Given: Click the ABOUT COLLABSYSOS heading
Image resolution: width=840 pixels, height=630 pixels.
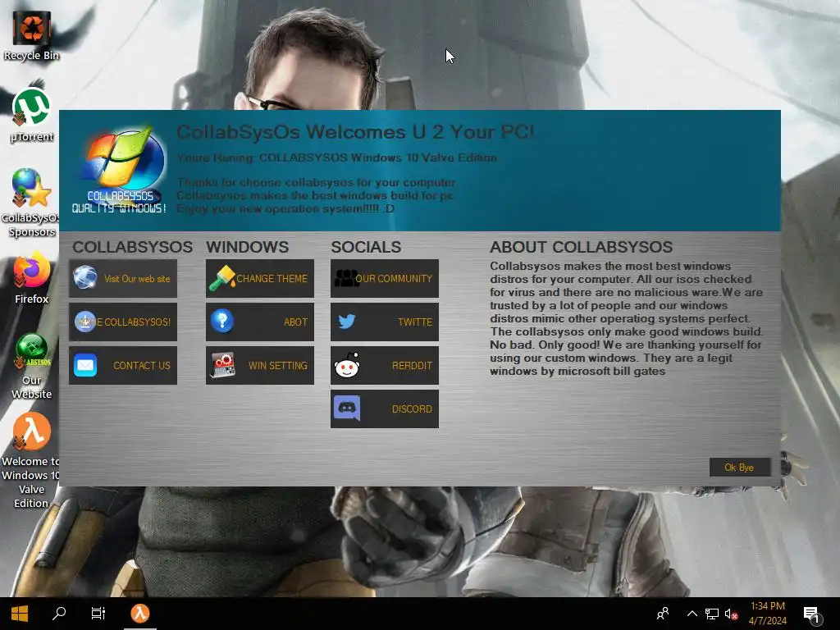Looking at the screenshot, I should click(x=582, y=247).
